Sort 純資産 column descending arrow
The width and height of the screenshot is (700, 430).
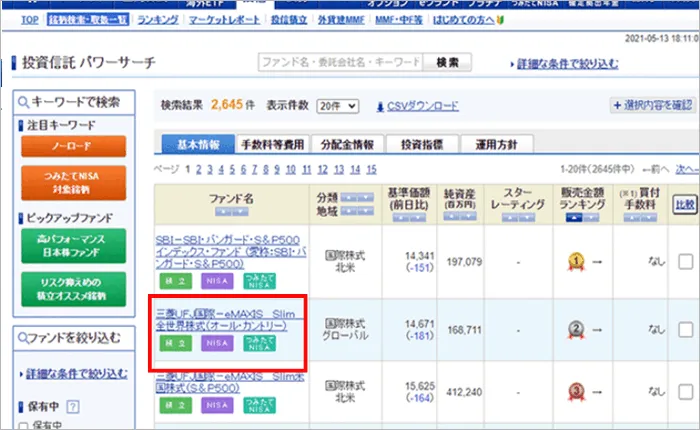[468, 217]
